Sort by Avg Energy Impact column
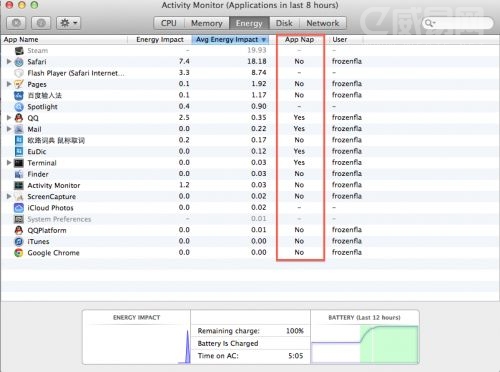Image resolution: width=500 pixels, height=372 pixels. (x=231, y=39)
